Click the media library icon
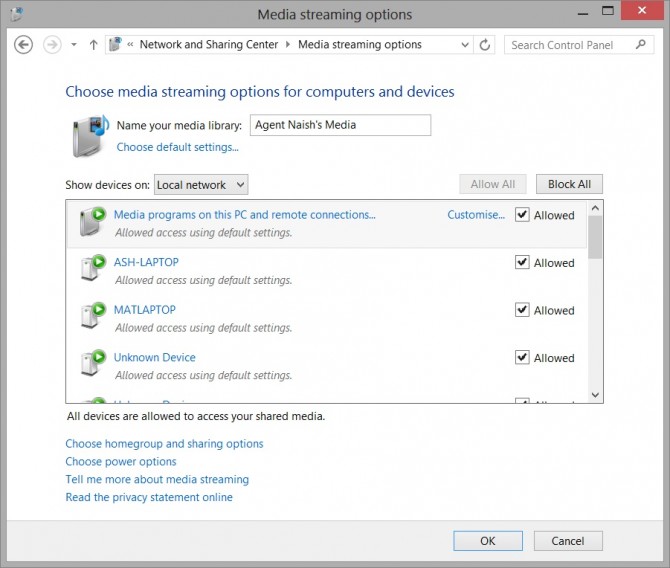The height and width of the screenshot is (568, 670). coord(90,135)
